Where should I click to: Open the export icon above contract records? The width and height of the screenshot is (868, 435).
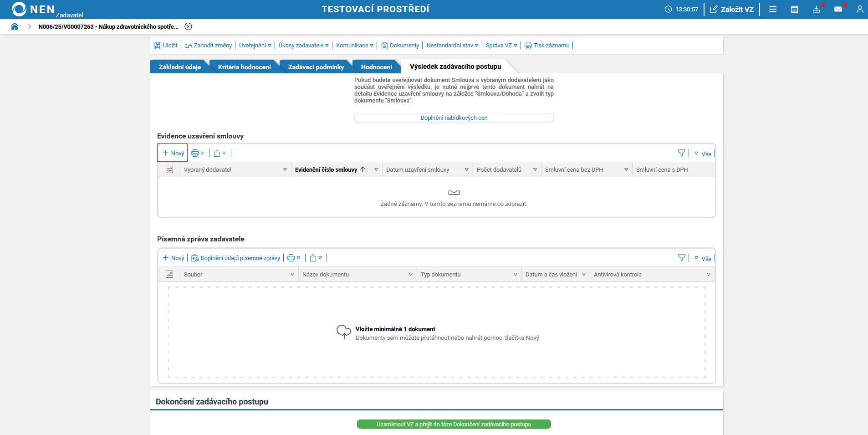pyautogui.click(x=218, y=153)
